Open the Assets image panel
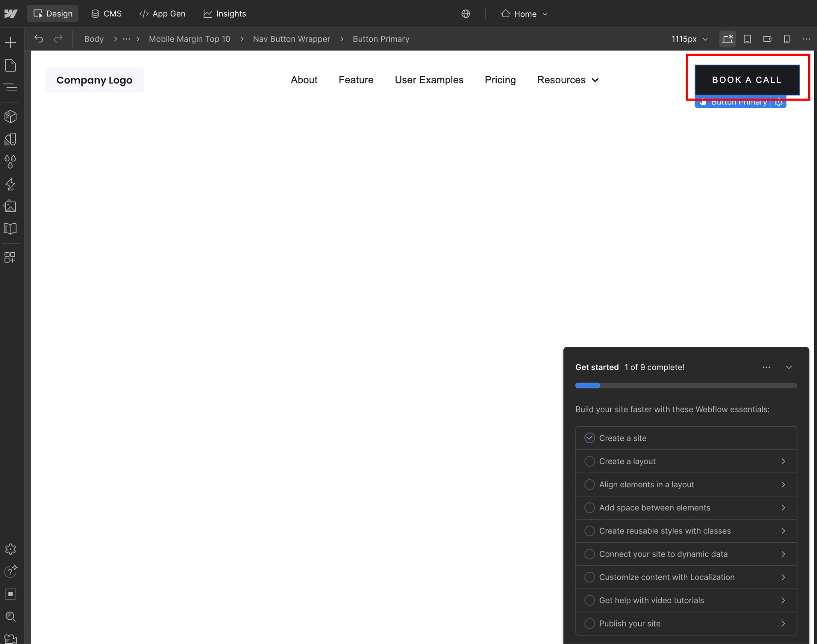The width and height of the screenshot is (817, 644). click(x=11, y=207)
